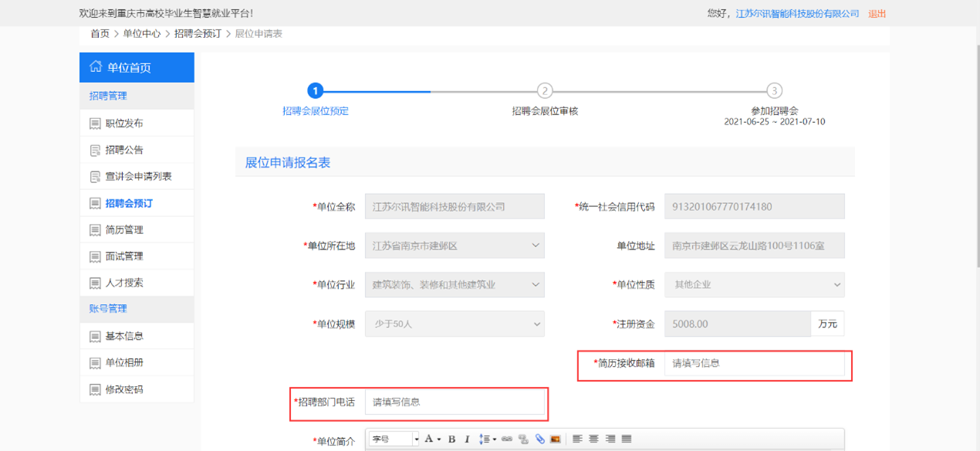The height and width of the screenshot is (451, 980).
Task: Go to 职位发布 in the sidebar
Action: point(124,124)
